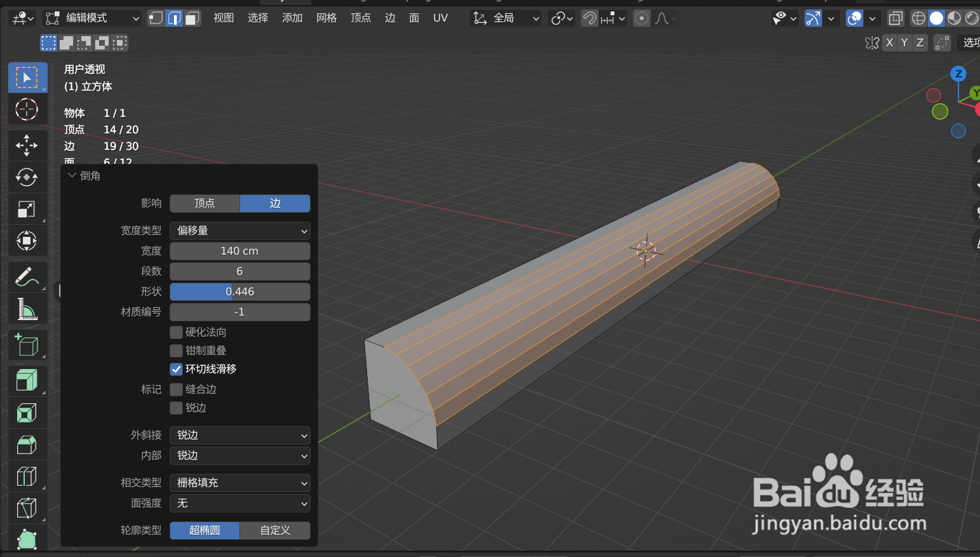The width and height of the screenshot is (980, 557).
Task: Switch to solid shading
Action: (936, 18)
